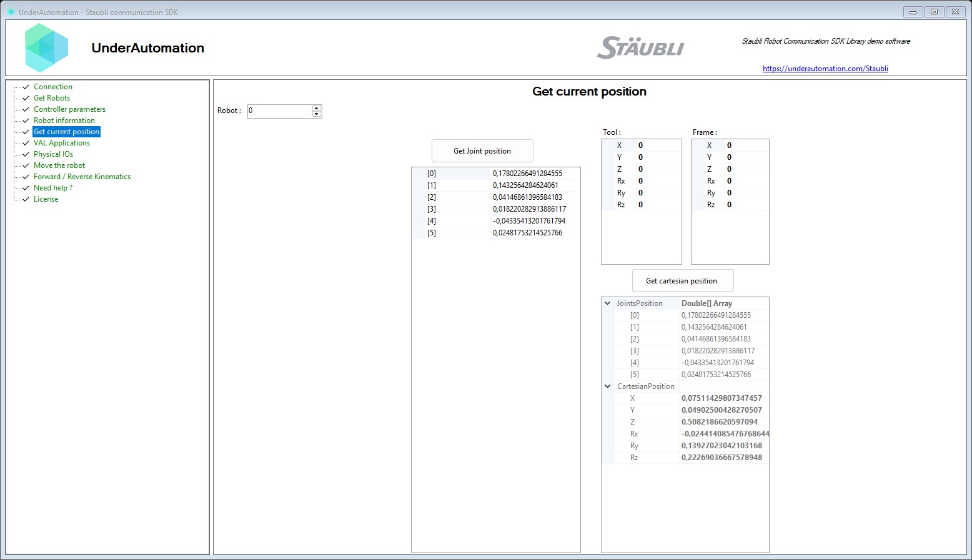Screen dimensions: 972x560
Task: Increment Robot number using the up arrow
Action: click(317, 108)
